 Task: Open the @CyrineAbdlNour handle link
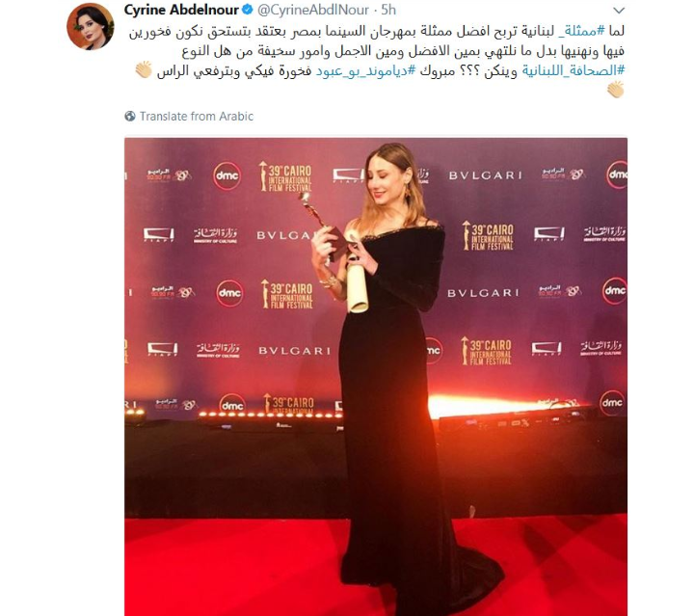(313, 10)
